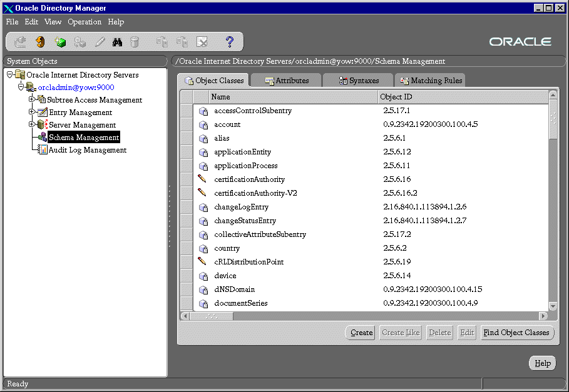Expand the Entry Management tree node
This screenshot has width=569, height=392.
coord(31,112)
